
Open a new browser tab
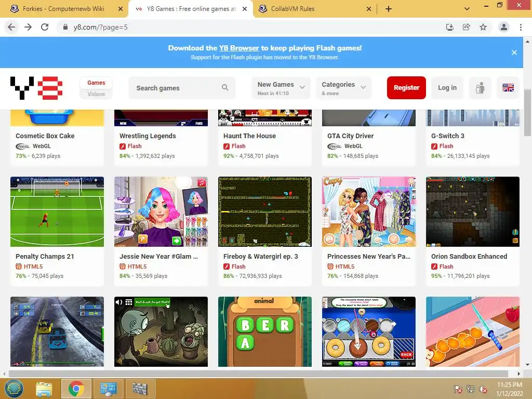[389, 9]
